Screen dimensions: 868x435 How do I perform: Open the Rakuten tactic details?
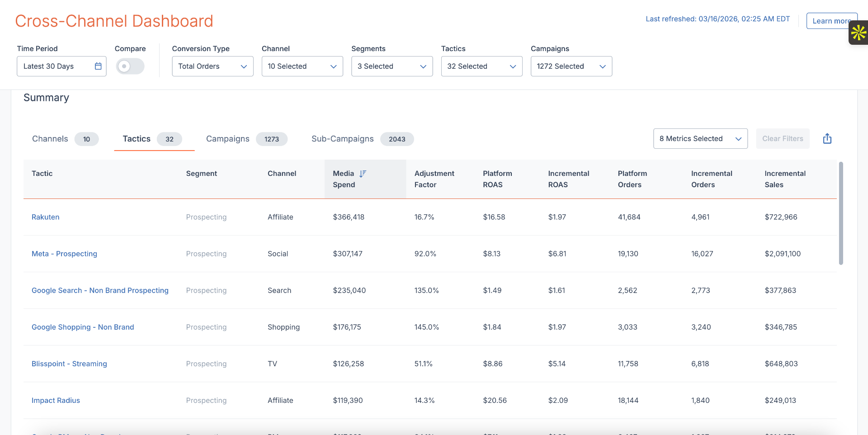point(45,217)
